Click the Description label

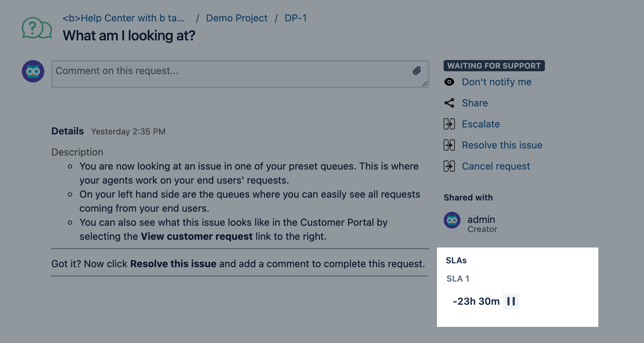coord(77,152)
